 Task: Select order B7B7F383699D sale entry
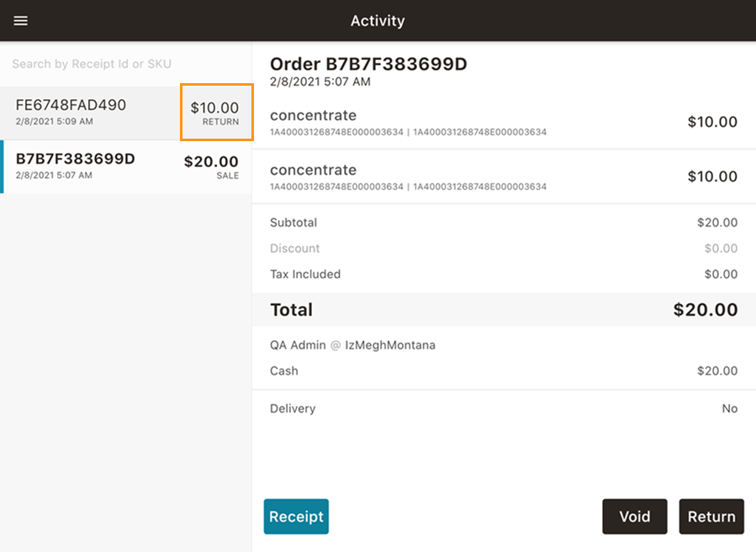(x=125, y=166)
